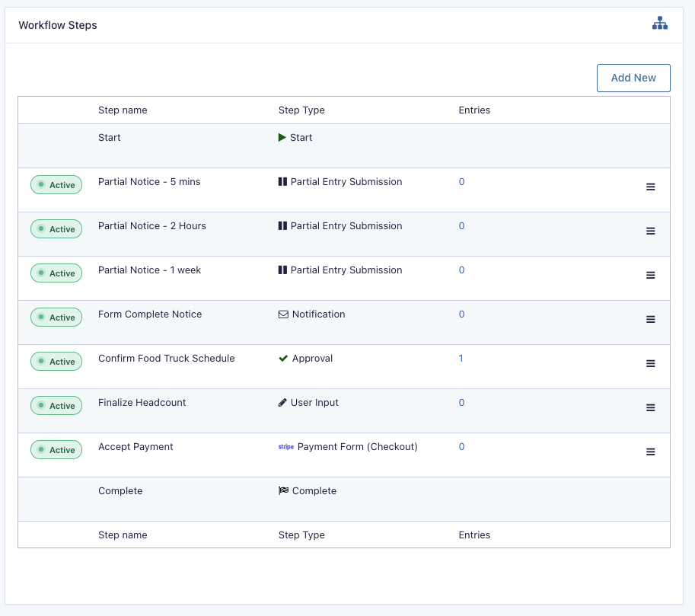
Task: Click the top Step name column header
Action: [123, 110]
